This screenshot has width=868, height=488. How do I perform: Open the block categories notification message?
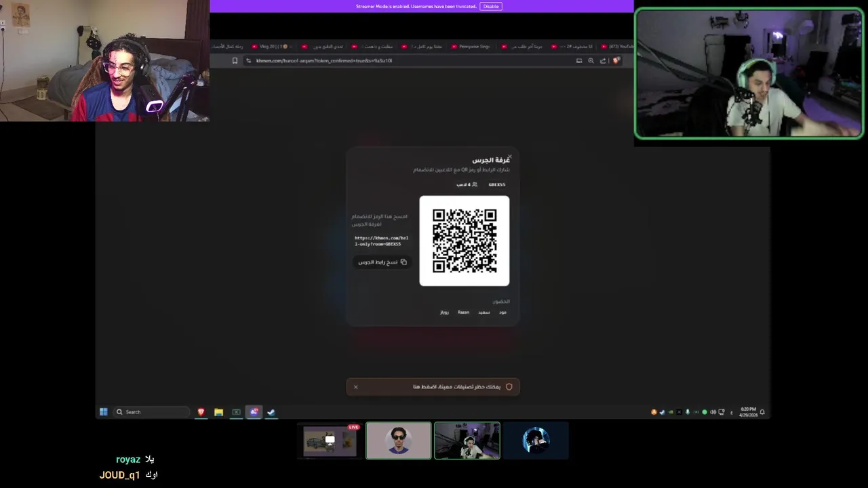[456, 387]
